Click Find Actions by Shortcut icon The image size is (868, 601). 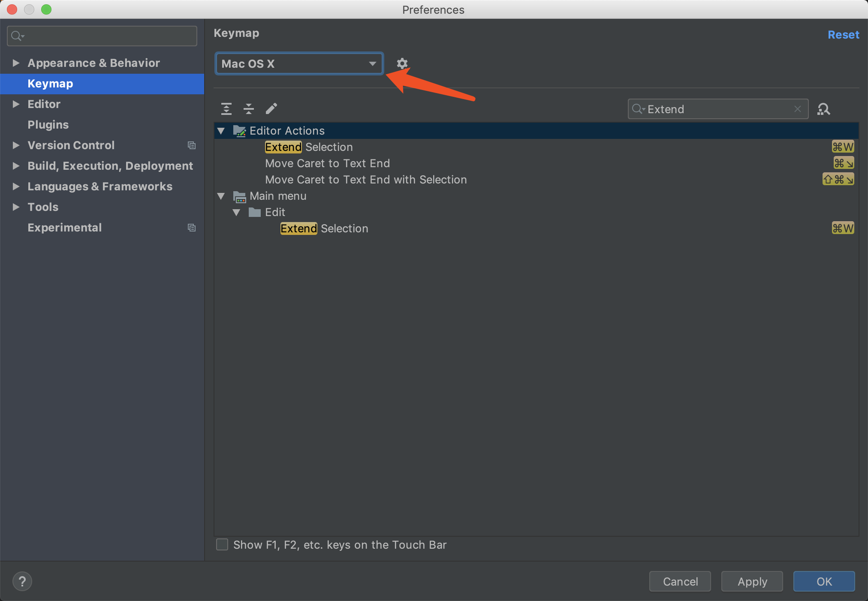click(823, 109)
